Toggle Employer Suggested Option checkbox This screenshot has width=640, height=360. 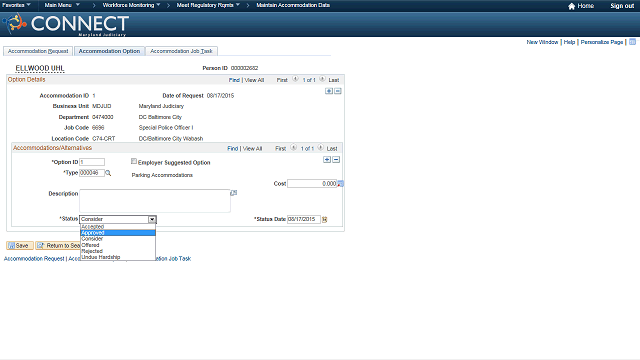(x=133, y=161)
